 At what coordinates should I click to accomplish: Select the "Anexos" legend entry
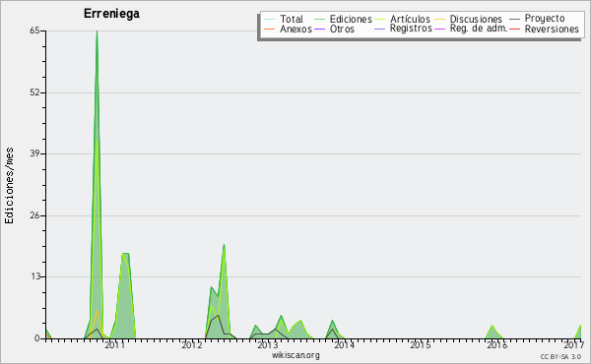coord(295,29)
